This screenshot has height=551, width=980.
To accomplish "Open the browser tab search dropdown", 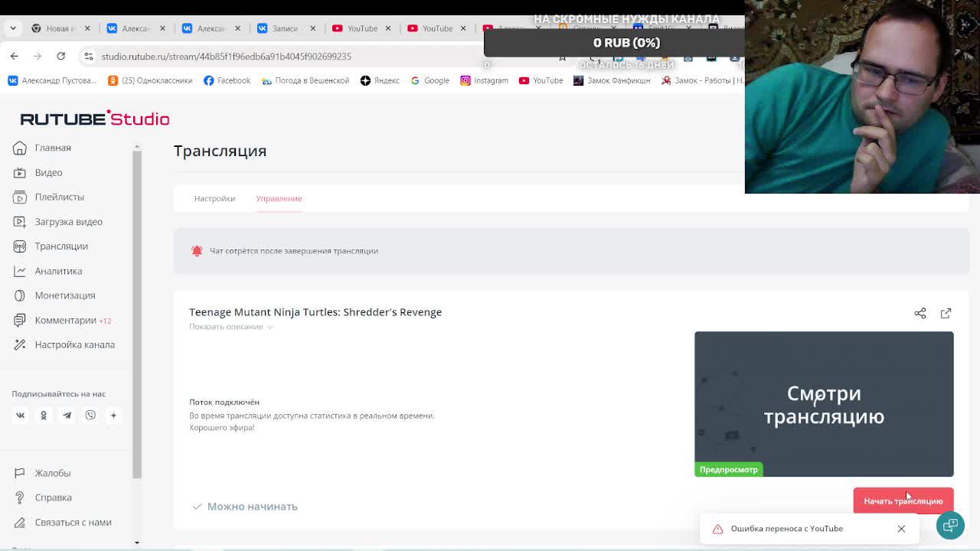I will [13, 28].
